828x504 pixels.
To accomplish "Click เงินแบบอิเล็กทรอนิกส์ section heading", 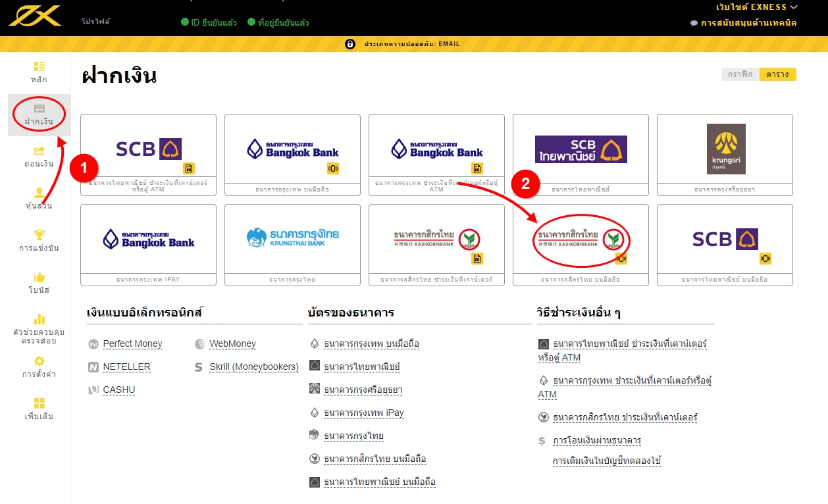I will click(144, 313).
